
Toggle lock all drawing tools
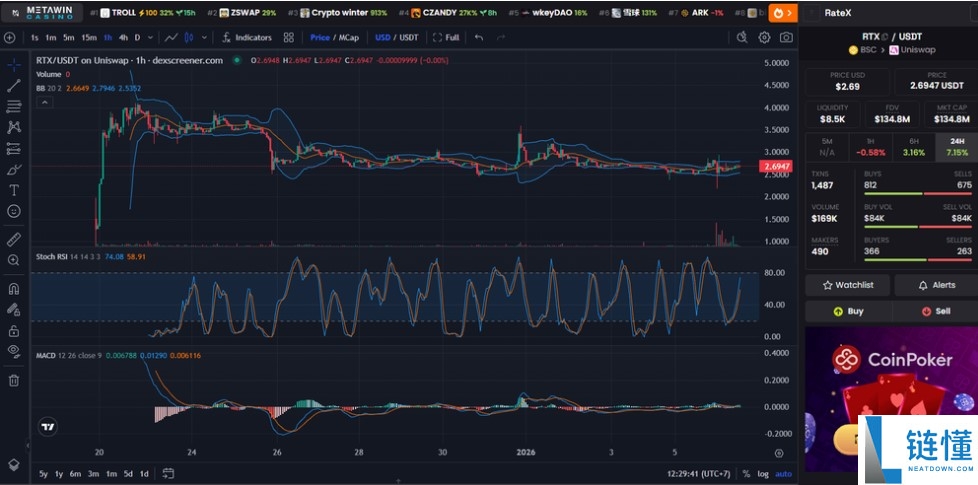tap(14, 330)
